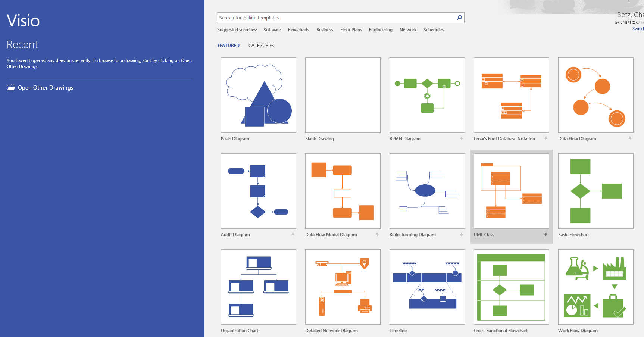
Task: Click the Organization Chart label text
Action: pyautogui.click(x=240, y=331)
